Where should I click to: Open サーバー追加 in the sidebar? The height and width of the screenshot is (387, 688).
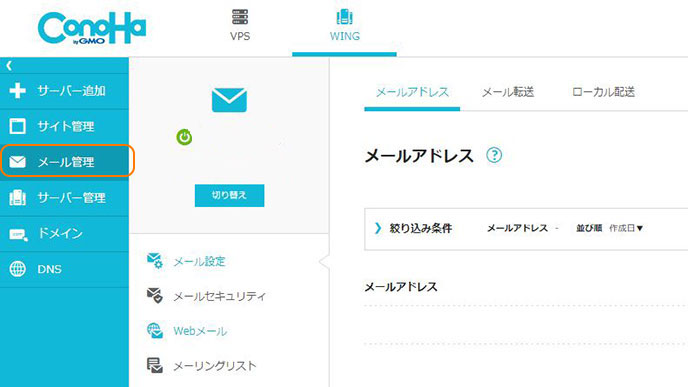coord(64,91)
